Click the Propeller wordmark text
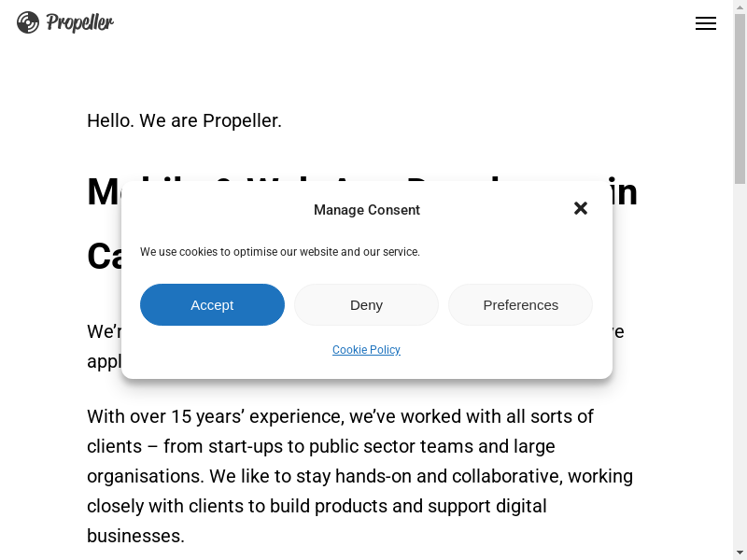The image size is (747, 560). [79, 23]
